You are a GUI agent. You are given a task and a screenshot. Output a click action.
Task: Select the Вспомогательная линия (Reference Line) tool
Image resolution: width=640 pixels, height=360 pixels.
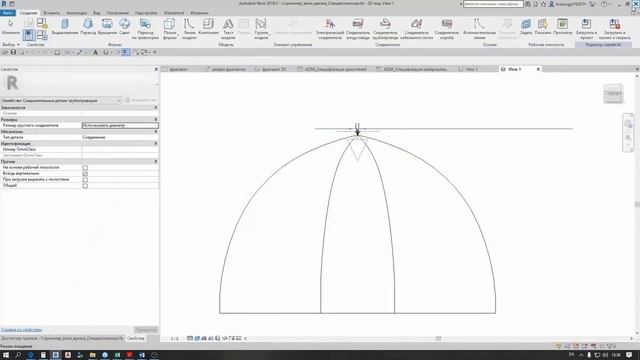[479, 29]
